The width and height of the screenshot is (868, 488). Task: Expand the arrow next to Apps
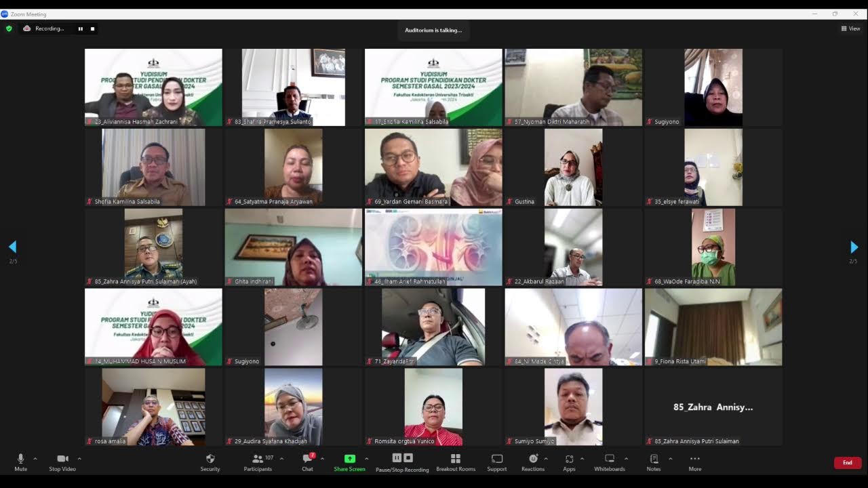pyautogui.click(x=582, y=459)
